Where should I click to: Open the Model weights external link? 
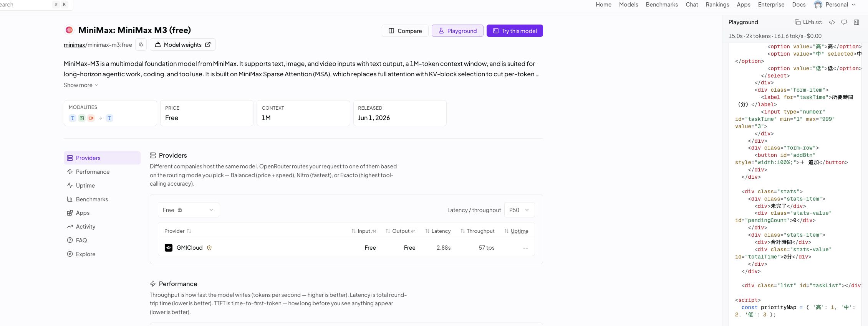pyautogui.click(x=183, y=44)
